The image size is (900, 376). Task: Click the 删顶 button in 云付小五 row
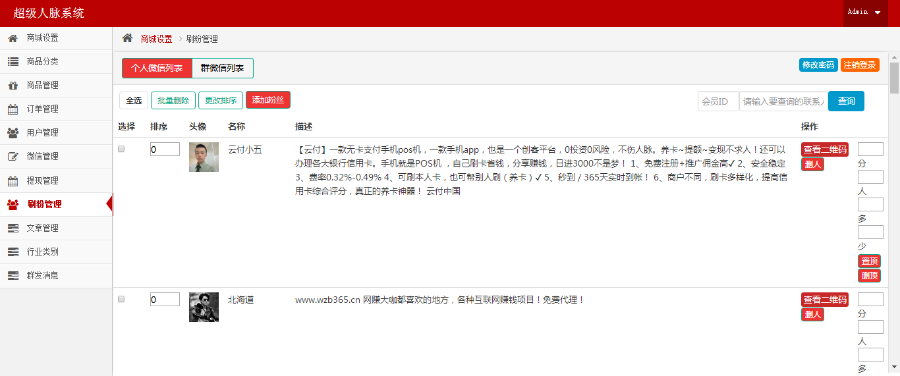[869, 276]
